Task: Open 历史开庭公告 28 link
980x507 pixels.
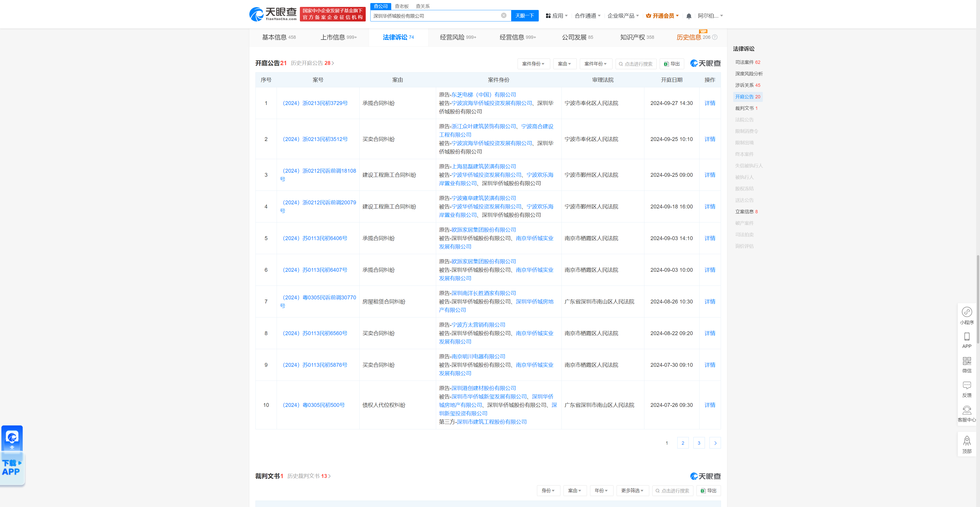Action: [312, 63]
